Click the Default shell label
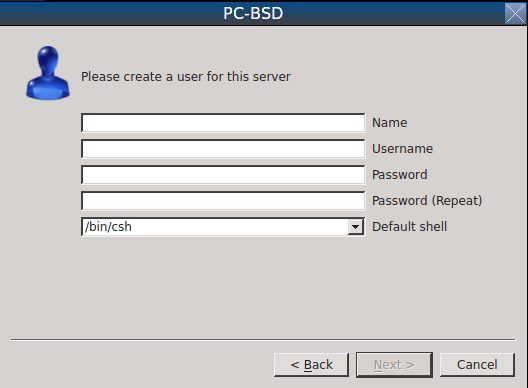528x388 pixels. pyautogui.click(x=409, y=226)
